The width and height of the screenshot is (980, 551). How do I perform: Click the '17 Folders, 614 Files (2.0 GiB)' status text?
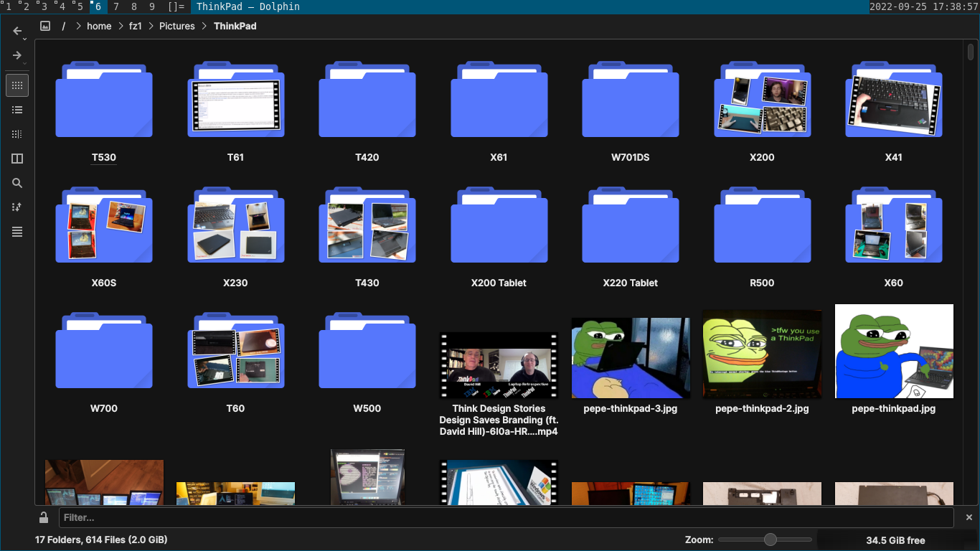pos(101,540)
